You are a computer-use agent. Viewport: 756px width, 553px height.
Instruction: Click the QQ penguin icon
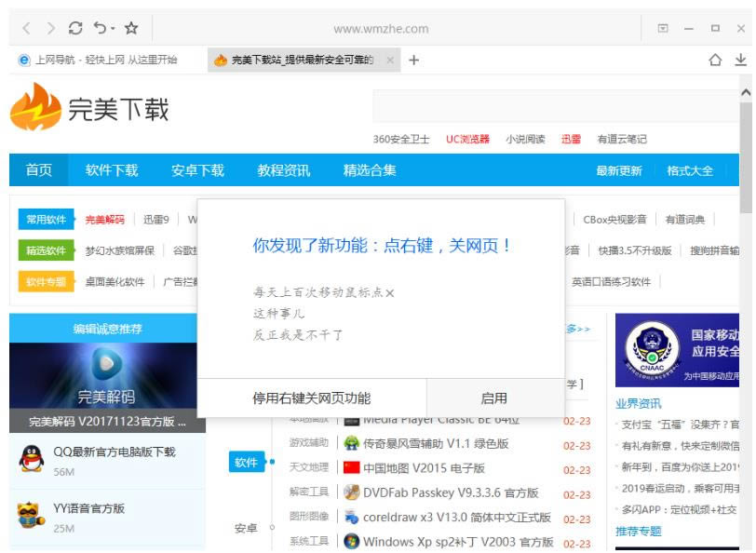click(32, 458)
